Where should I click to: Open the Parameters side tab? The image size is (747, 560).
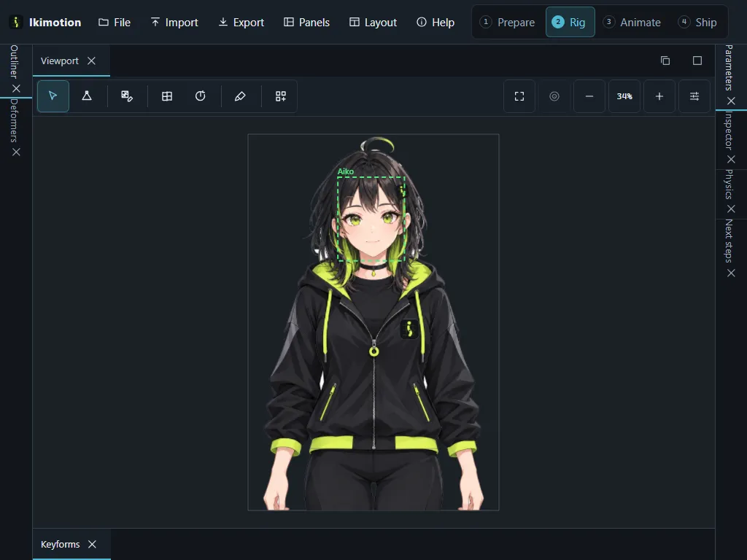(x=729, y=68)
